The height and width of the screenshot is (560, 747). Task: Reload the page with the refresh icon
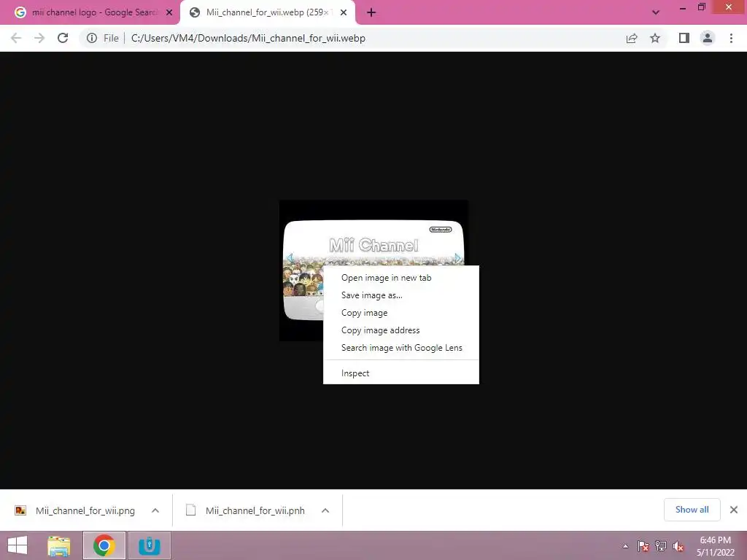[63, 38]
